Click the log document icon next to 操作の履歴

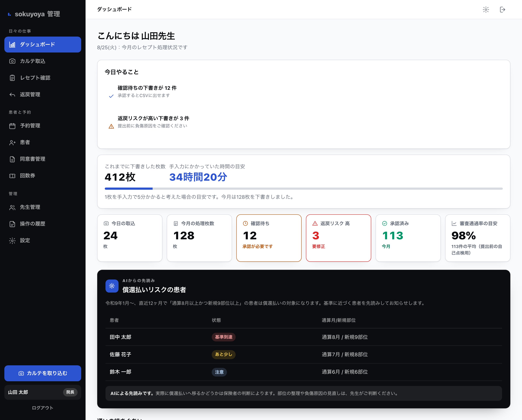[12, 224]
